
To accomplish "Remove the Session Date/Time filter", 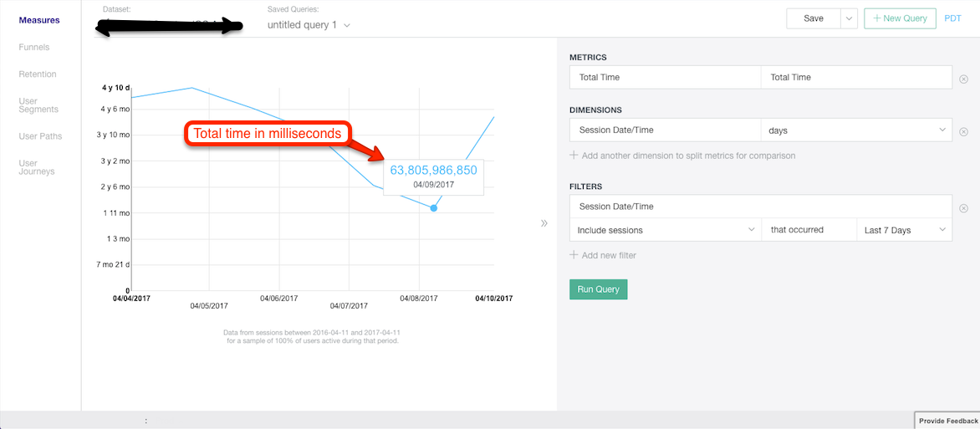I will click(x=963, y=208).
